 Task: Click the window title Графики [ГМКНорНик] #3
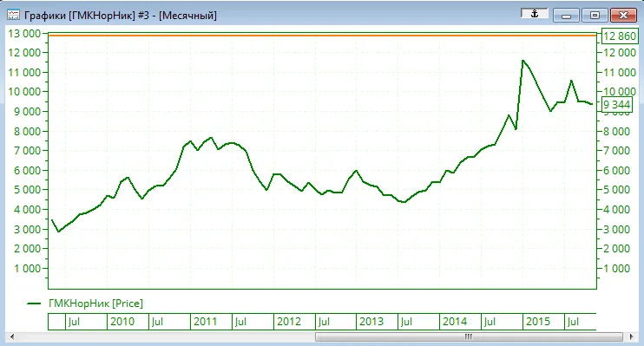[86, 16]
